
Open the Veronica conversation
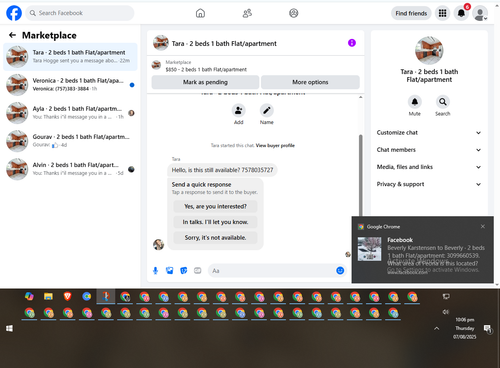[x=70, y=85]
